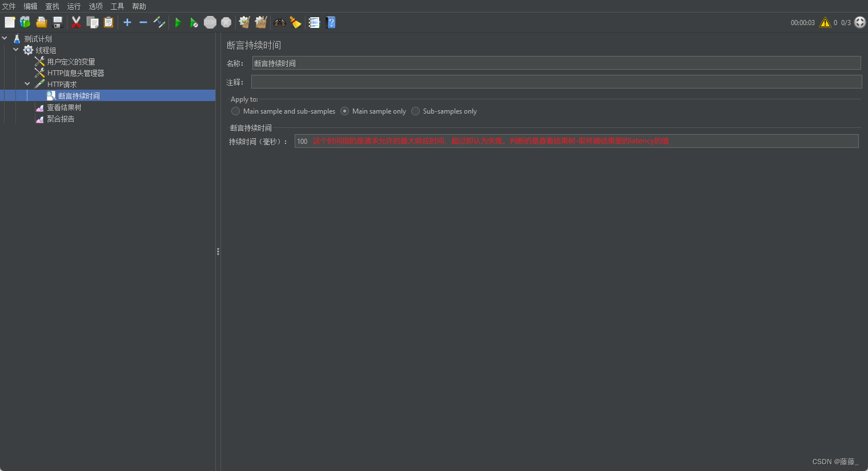Collapse the HTTP请求 tree node

tap(27, 84)
